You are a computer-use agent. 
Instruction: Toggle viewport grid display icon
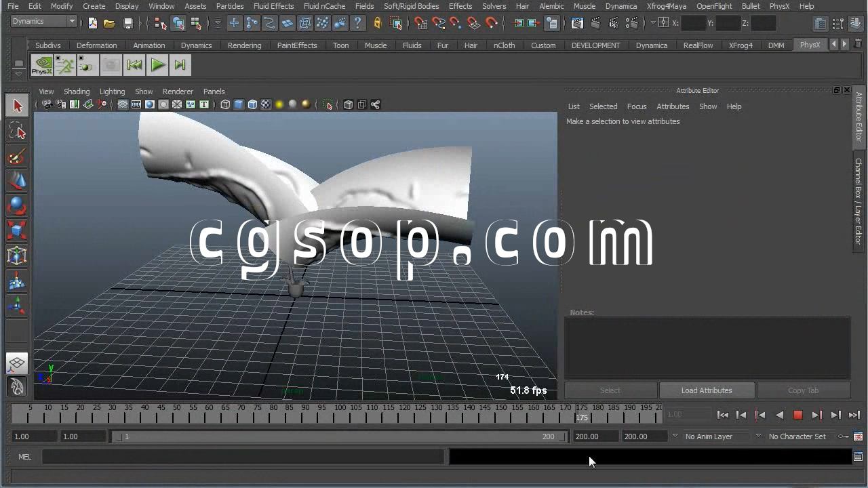pyautogui.click(x=123, y=104)
